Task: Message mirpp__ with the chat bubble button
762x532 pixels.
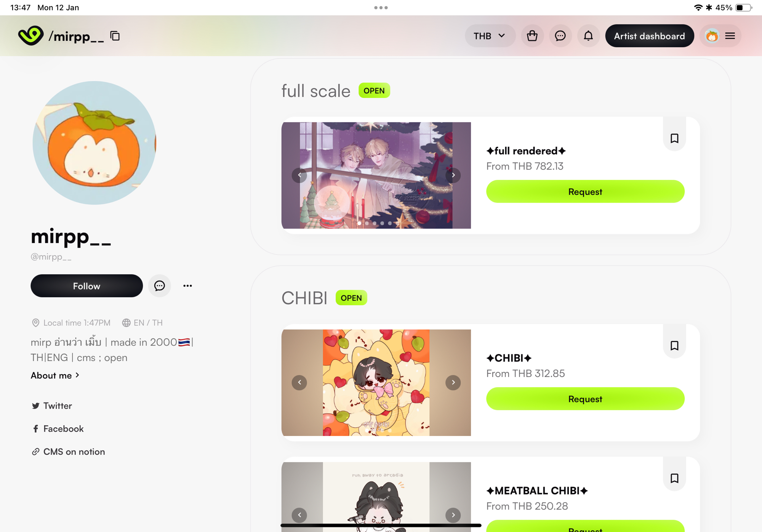Action: point(159,285)
